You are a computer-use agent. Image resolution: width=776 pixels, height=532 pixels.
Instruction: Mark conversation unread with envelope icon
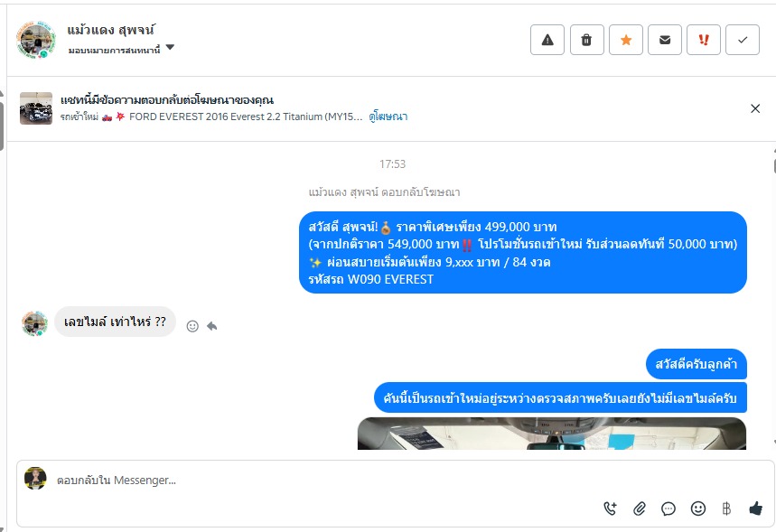pyautogui.click(x=665, y=40)
